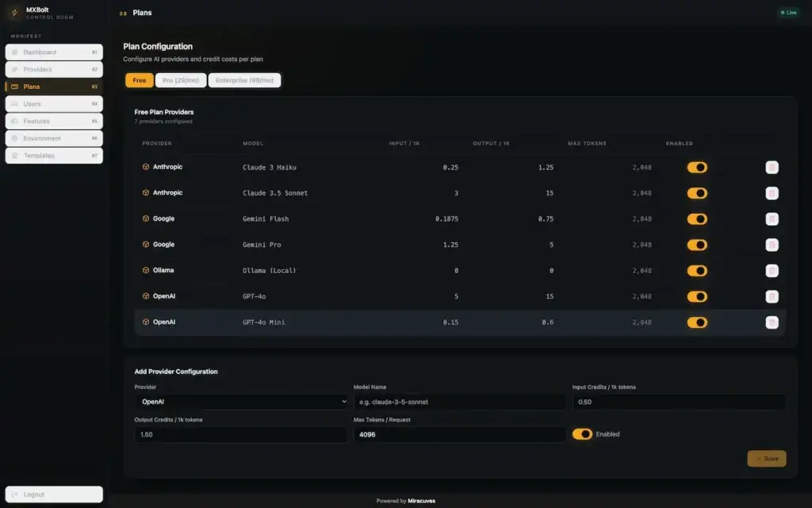Screen dimensions: 812x508
Task: Click the cube icon beside GPT-4o row
Action: (146, 296)
